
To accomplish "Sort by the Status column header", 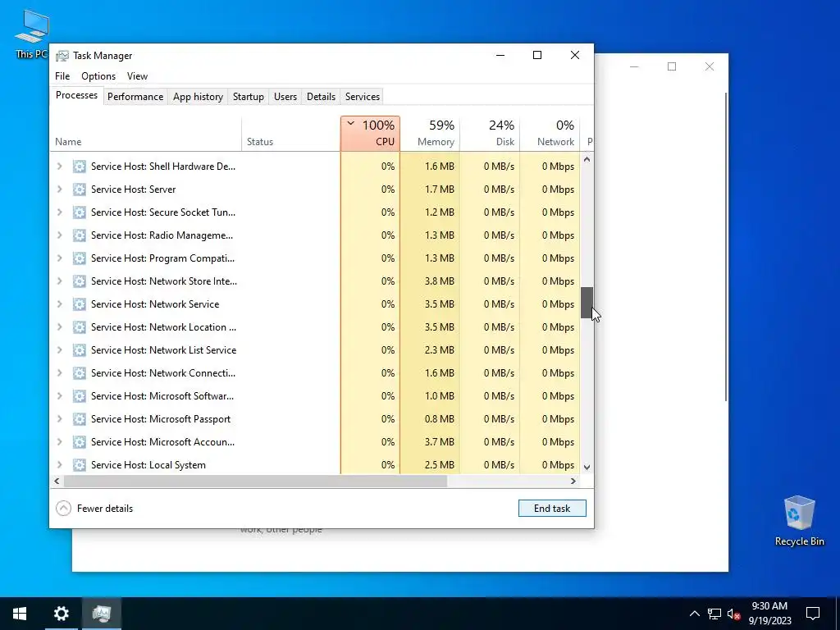I will pos(290,134).
